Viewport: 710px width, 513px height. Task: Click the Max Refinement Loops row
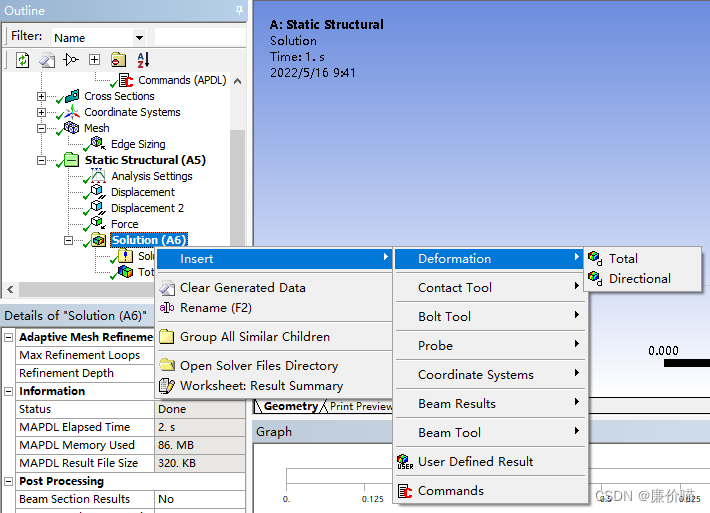(85, 355)
